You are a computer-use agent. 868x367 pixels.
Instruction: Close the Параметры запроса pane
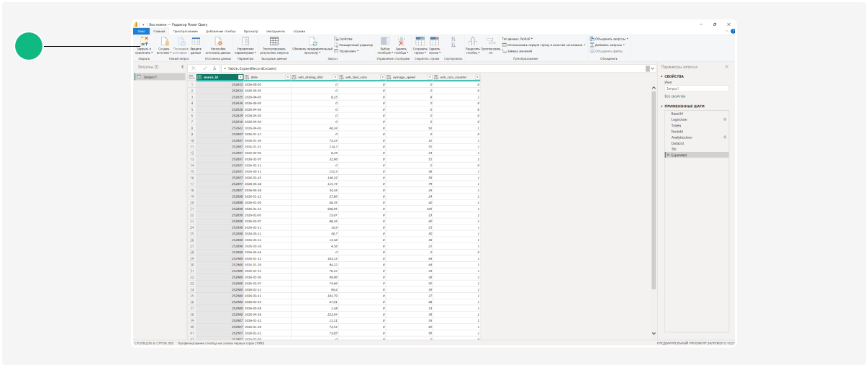[x=726, y=67]
